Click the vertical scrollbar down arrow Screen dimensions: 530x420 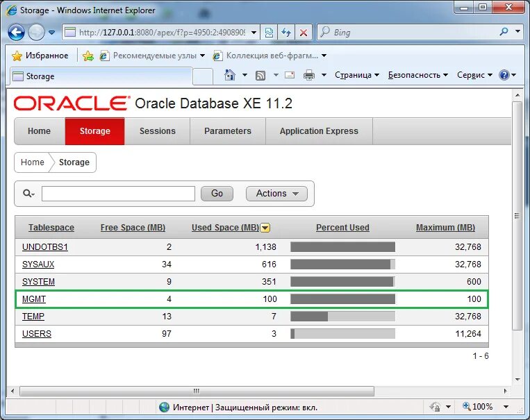point(517,380)
